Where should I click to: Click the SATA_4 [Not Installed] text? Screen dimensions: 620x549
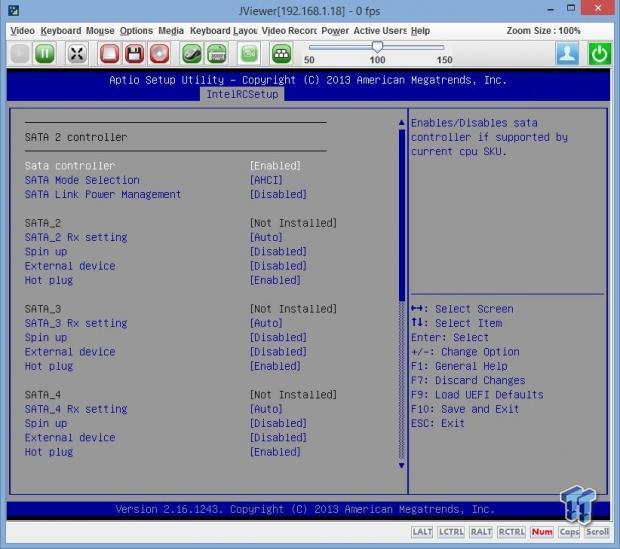pyautogui.click(x=293, y=395)
